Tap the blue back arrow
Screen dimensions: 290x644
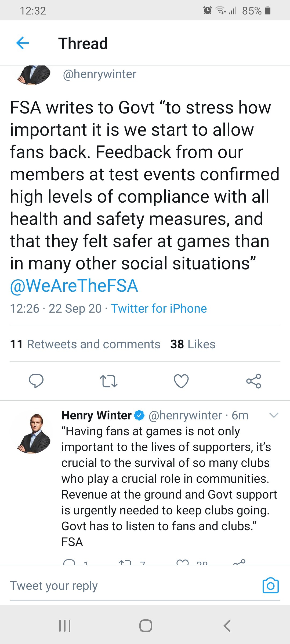tap(23, 43)
